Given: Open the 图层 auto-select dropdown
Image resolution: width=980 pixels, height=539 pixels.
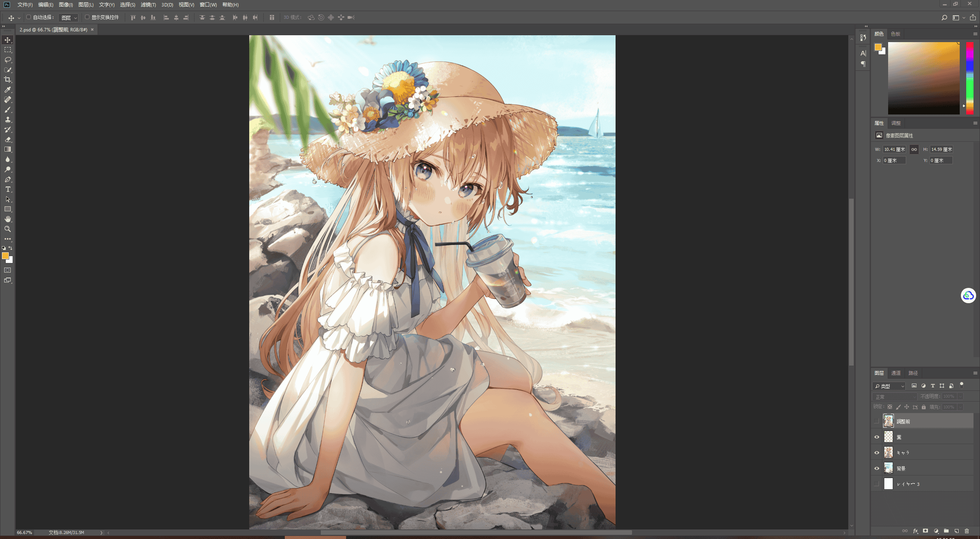Looking at the screenshot, I should click(69, 18).
